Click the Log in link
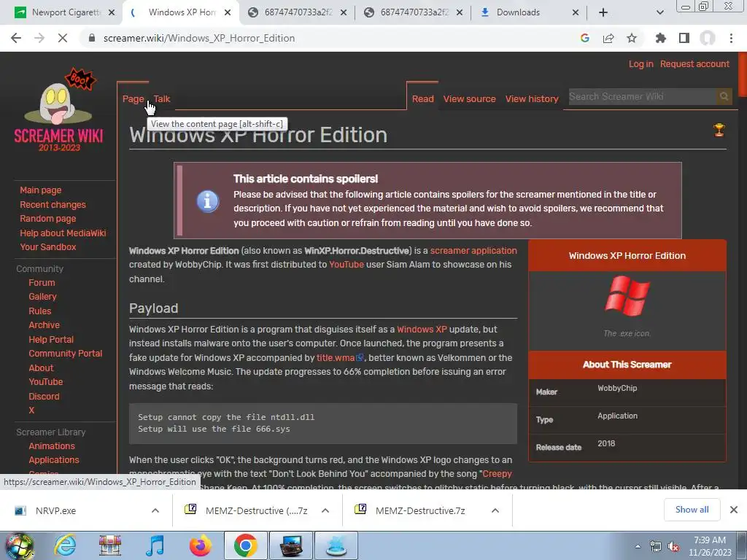This screenshot has width=747, height=560. [x=640, y=64]
